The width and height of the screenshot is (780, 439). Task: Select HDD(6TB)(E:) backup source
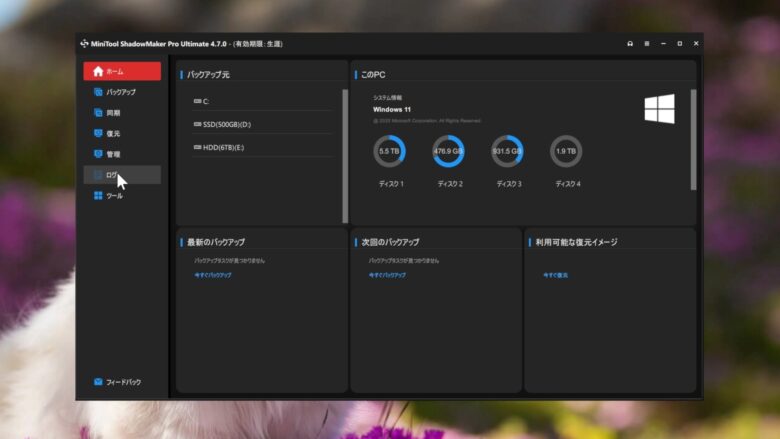click(262, 147)
